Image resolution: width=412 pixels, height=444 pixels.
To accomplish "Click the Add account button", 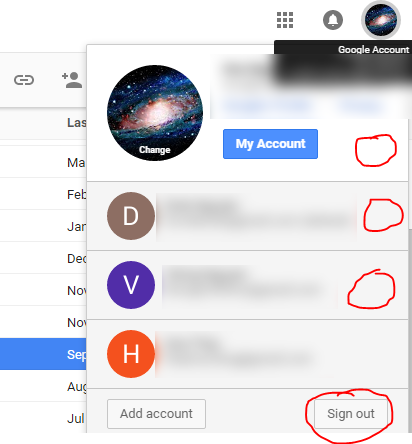I will tap(156, 414).
